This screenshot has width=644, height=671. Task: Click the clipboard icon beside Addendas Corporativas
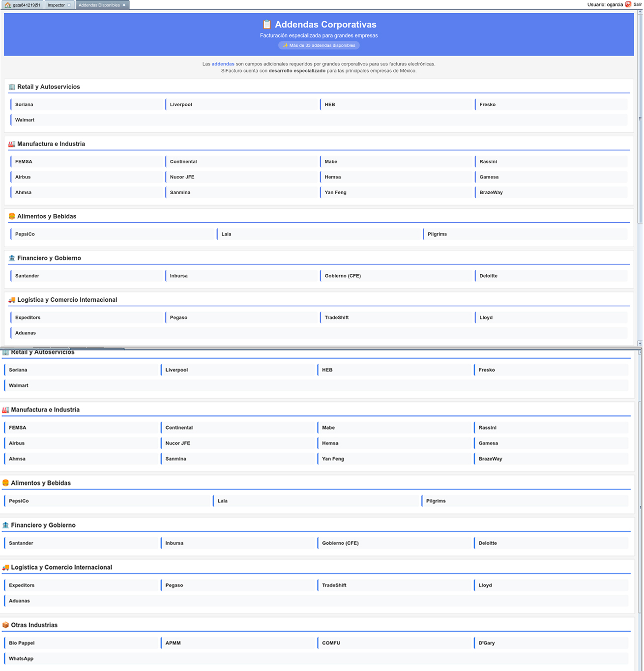(266, 25)
